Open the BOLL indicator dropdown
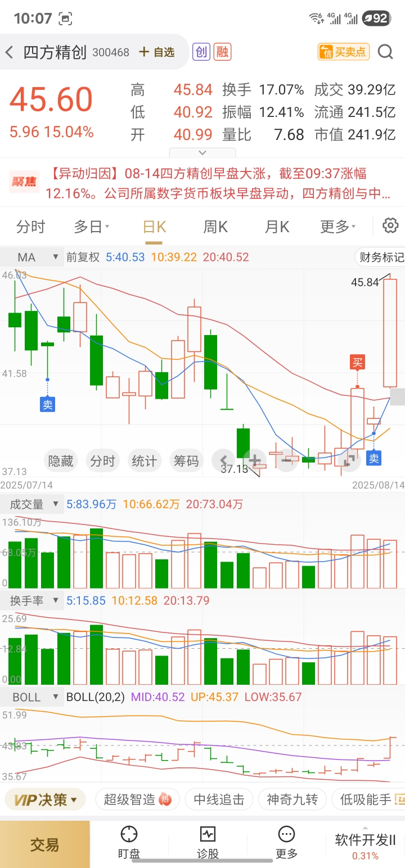Image resolution: width=405 pixels, height=868 pixels. (x=31, y=697)
